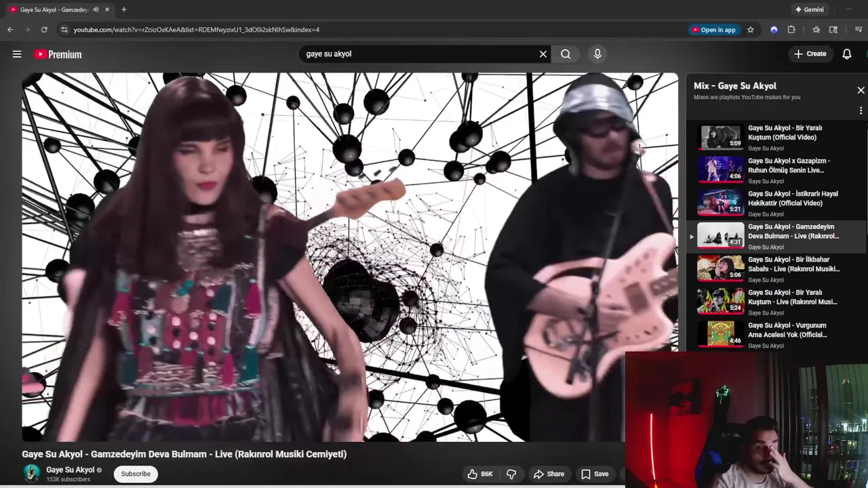Click the Open in app chip
The height and width of the screenshot is (488, 868).
[713, 30]
